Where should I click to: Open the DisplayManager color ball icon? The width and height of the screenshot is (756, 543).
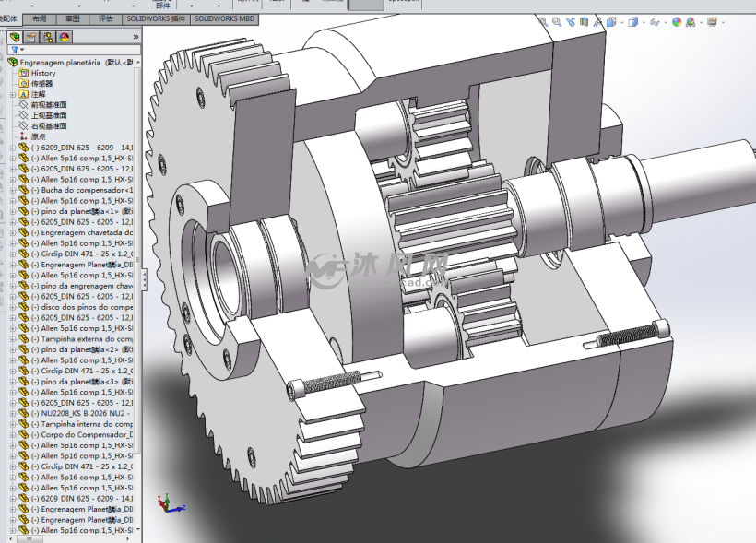pos(64,37)
